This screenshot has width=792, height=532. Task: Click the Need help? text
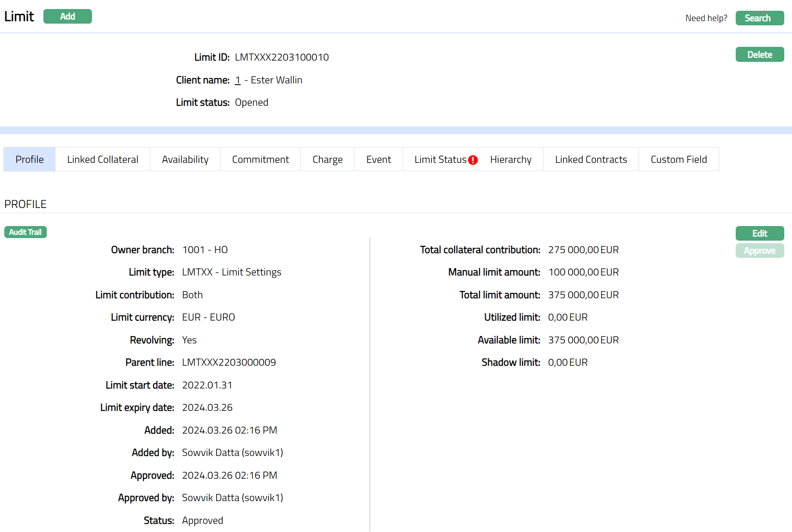(x=706, y=18)
